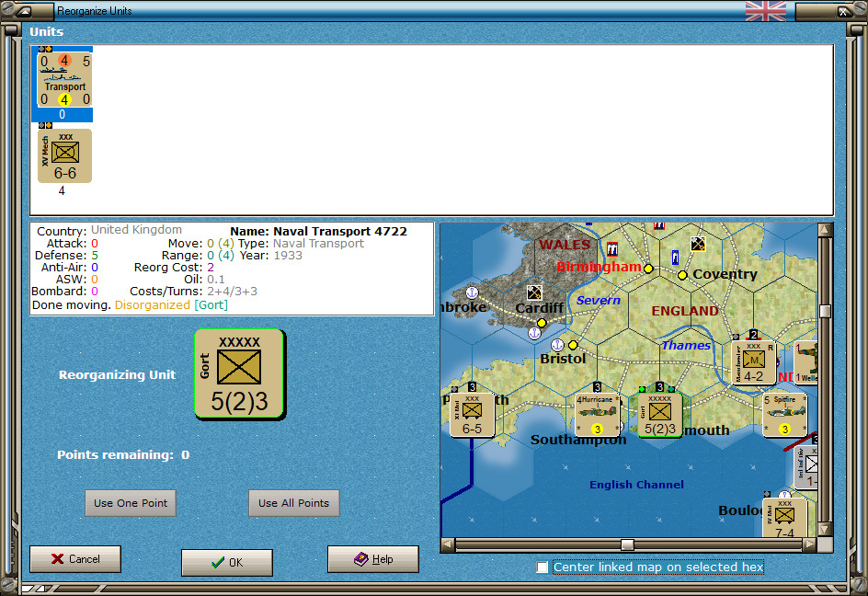Click the ENGLAND region label
Screen dimensions: 868x596
click(x=685, y=311)
